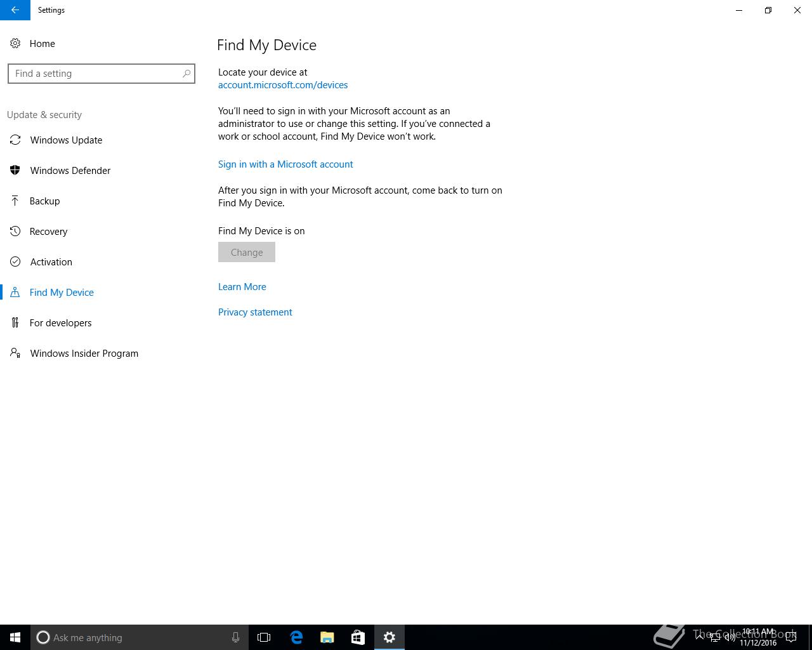Click the Find a setting search box
Image resolution: width=812 pixels, height=650 pixels.
[101, 74]
